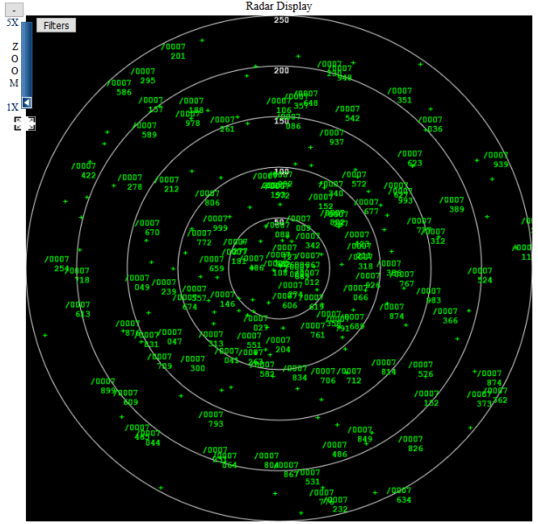Open the Filters panel
The image size is (538, 524).
click(56, 25)
